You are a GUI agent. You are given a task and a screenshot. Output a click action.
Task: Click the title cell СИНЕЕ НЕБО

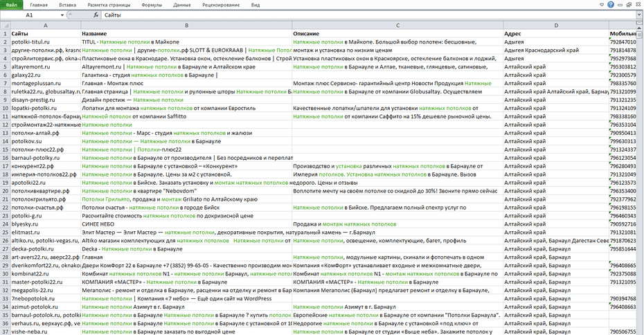tap(186, 224)
